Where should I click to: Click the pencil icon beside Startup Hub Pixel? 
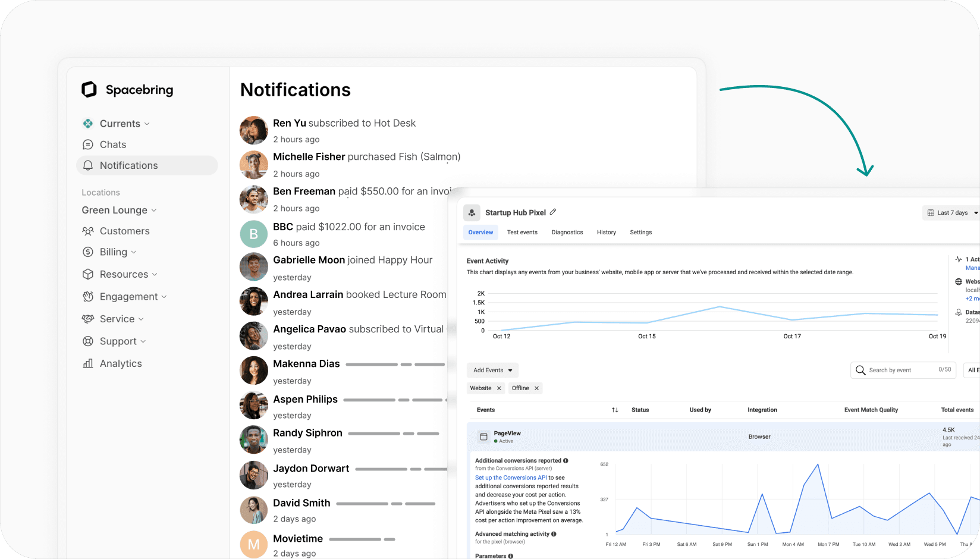click(x=553, y=212)
